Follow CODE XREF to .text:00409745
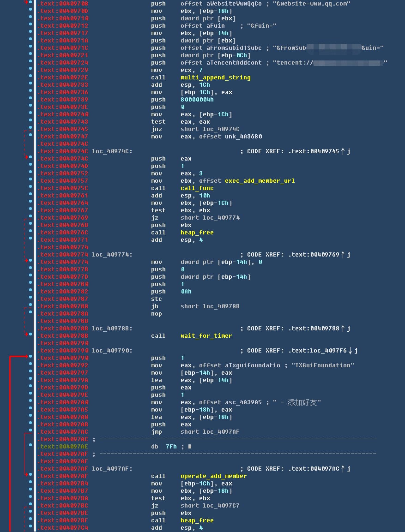 [313, 151]
